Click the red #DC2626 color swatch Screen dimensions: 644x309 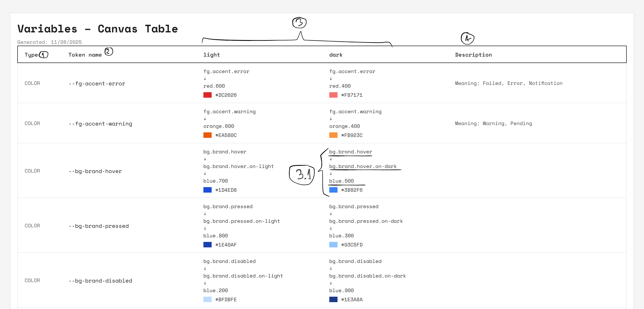coord(207,95)
